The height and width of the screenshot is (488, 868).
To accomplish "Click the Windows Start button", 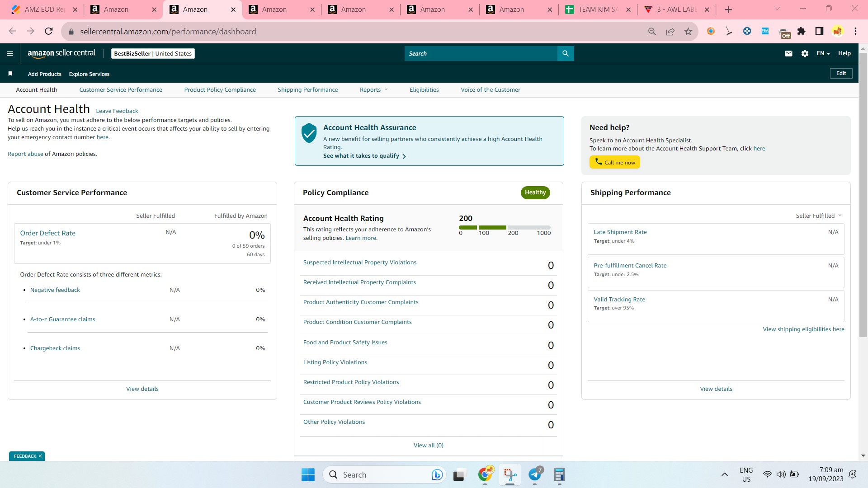I will pyautogui.click(x=308, y=475).
